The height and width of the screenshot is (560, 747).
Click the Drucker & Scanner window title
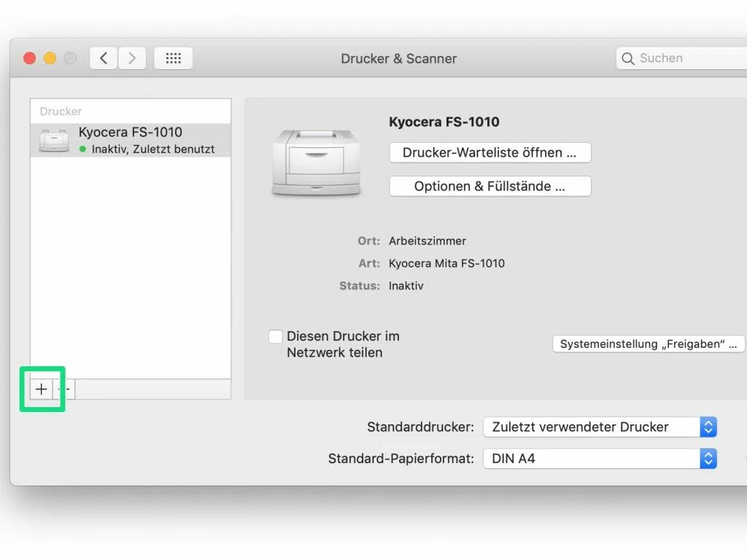(399, 58)
